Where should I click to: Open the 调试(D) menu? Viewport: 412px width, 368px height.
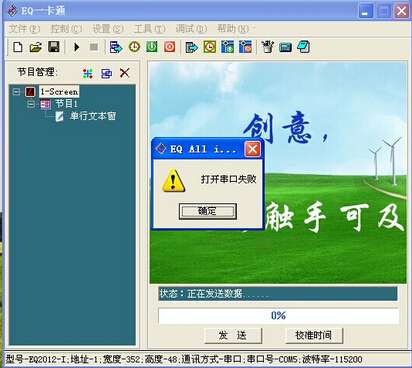pyautogui.click(x=191, y=29)
